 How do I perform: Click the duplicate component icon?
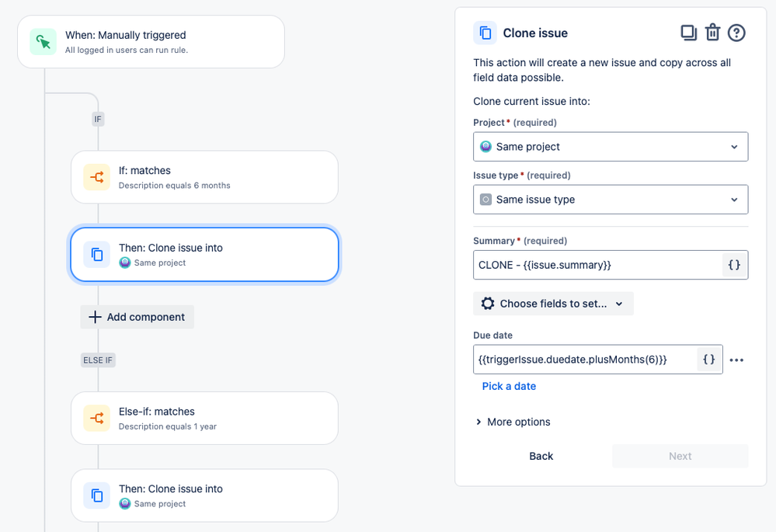click(688, 33)
